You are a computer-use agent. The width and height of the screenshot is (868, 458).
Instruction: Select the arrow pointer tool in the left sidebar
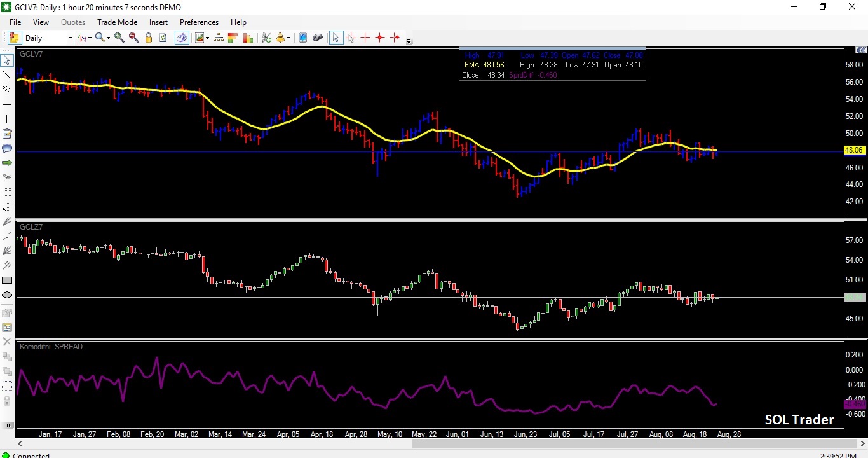pyautogui.click(x=7, y=60)
